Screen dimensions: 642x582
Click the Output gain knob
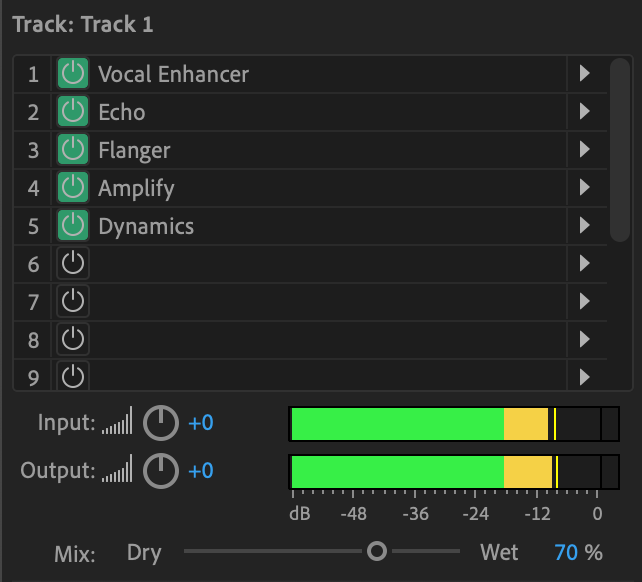(x=161, y=471)
